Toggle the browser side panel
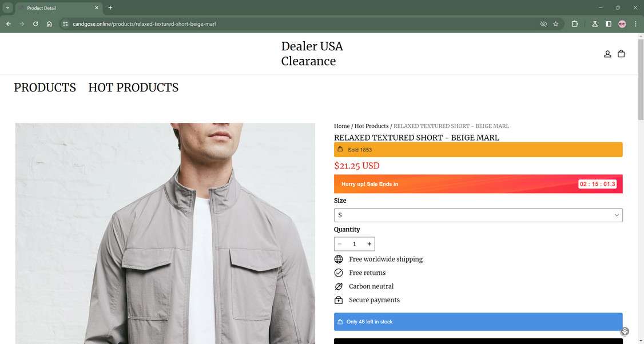Viewport: 644px width, 344px height. coord(608,24)
